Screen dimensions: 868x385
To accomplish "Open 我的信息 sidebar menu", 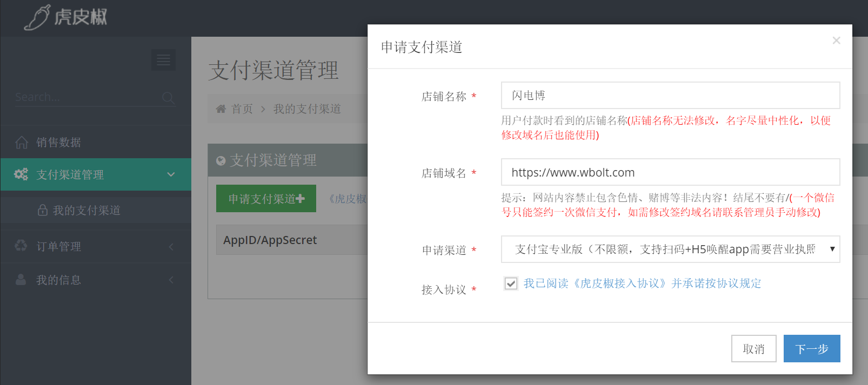I will [96, 280].
